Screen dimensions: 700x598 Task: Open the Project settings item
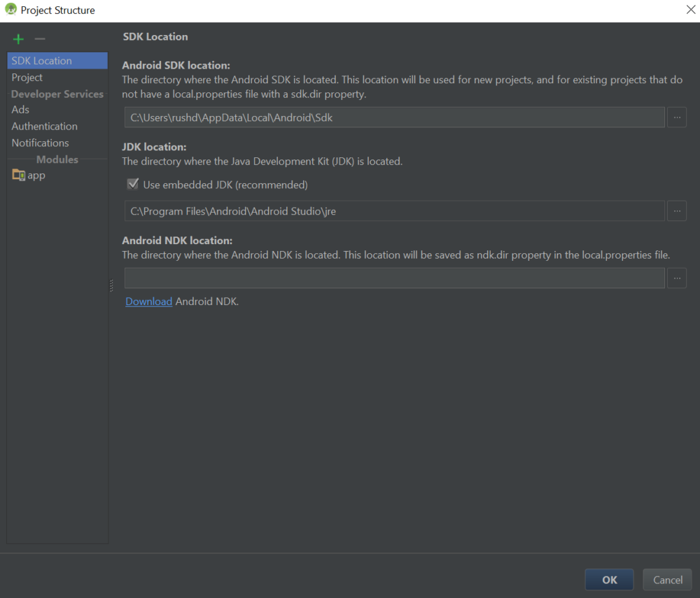click(27, 78)
